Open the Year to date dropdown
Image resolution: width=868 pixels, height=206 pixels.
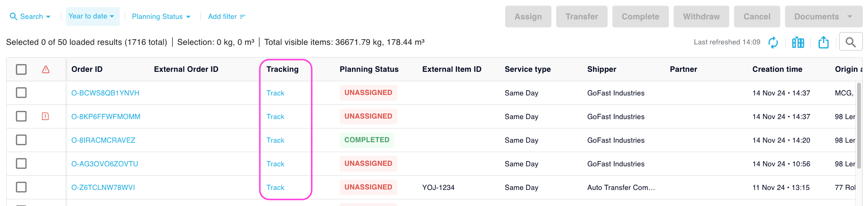(x=92, y=17)
